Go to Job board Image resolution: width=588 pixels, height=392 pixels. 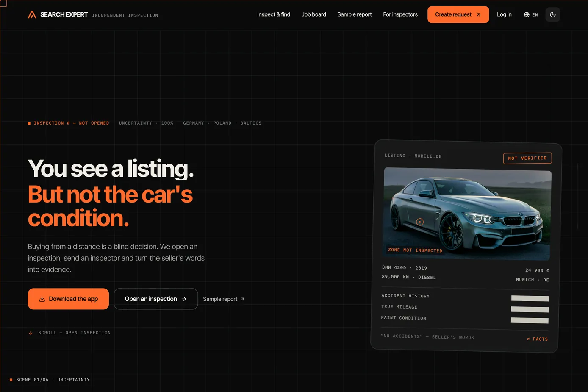coord(314,14)
